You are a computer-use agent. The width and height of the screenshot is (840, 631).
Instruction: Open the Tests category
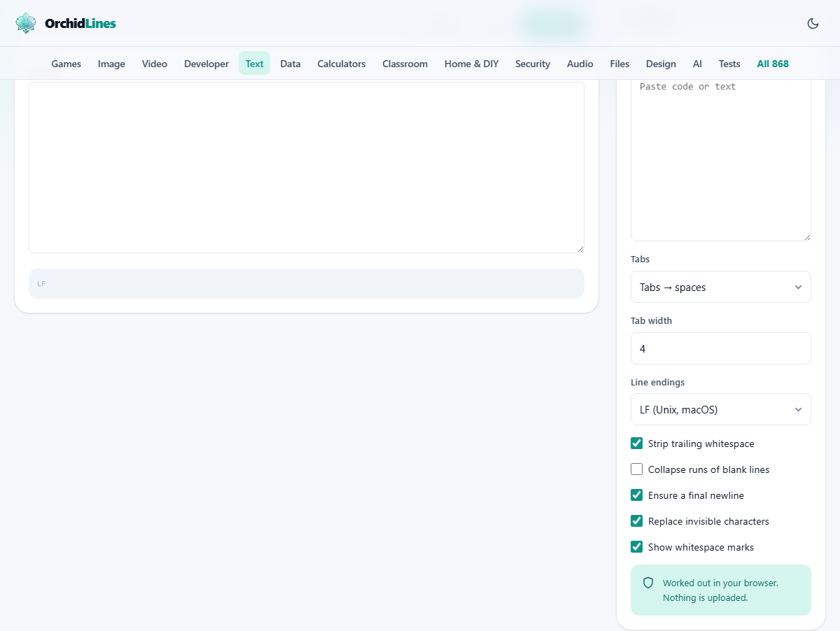point(729,64)
